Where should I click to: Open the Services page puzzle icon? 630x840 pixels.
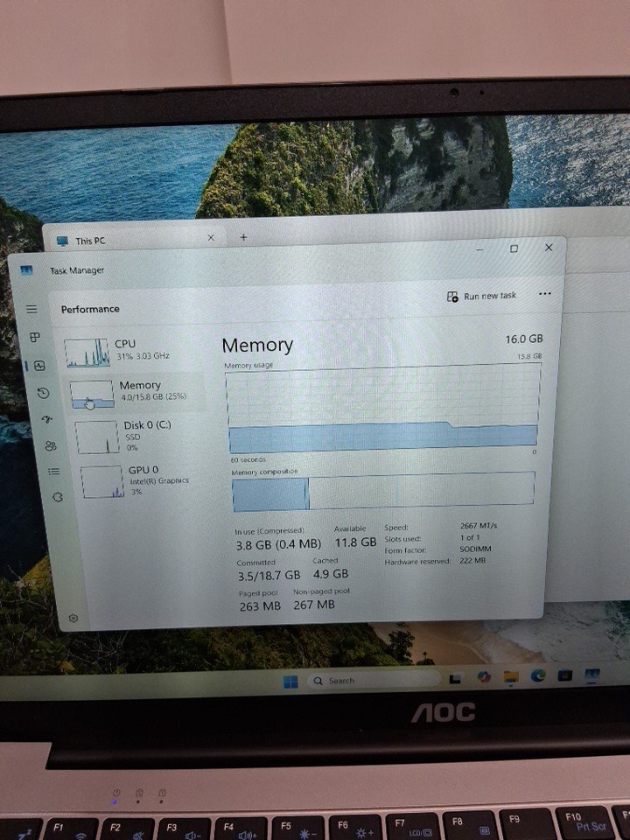pyautogui.click(x=58, y=497)
